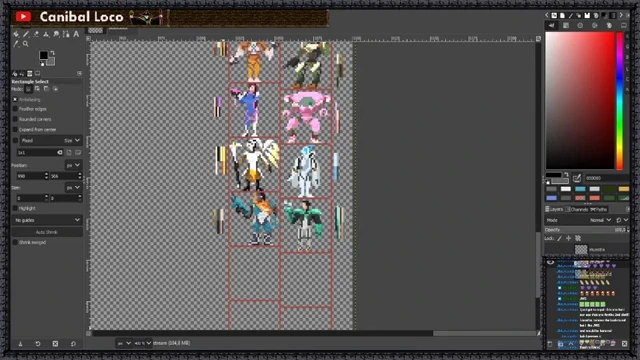Open the layer Mode Normal dropdown

[x=600, y=220]
